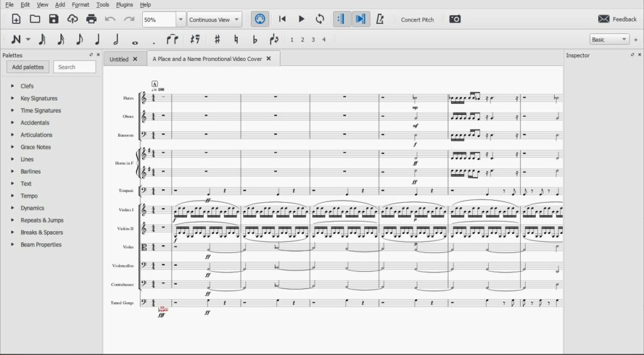Add a new workspace with plus button
Viewport: 644px width, 355px height.
coord(636,40)
